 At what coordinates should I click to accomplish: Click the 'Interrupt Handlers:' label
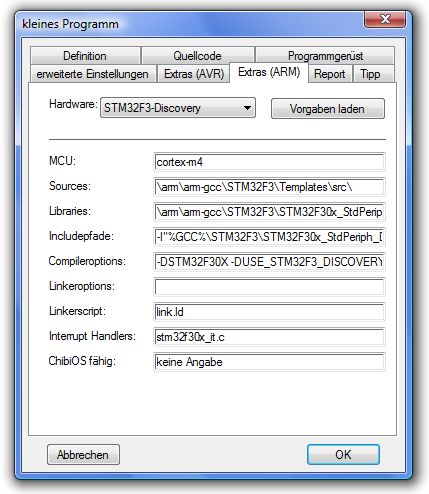pyautogui.click(x=92, y=336)
